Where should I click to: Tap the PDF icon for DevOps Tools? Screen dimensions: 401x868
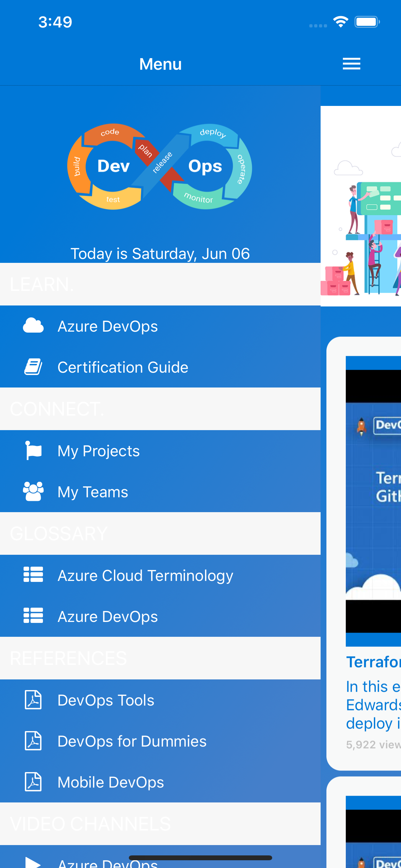tap(33, 700)
